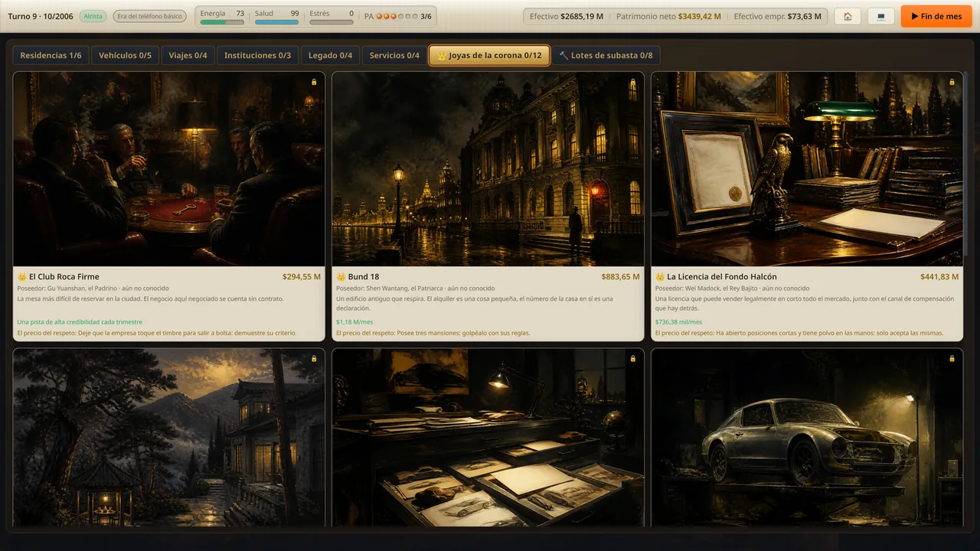The width and height of the screenshot is (980, 551).
Task: Open the Servicios 0/4 tab
Action: 394,55
